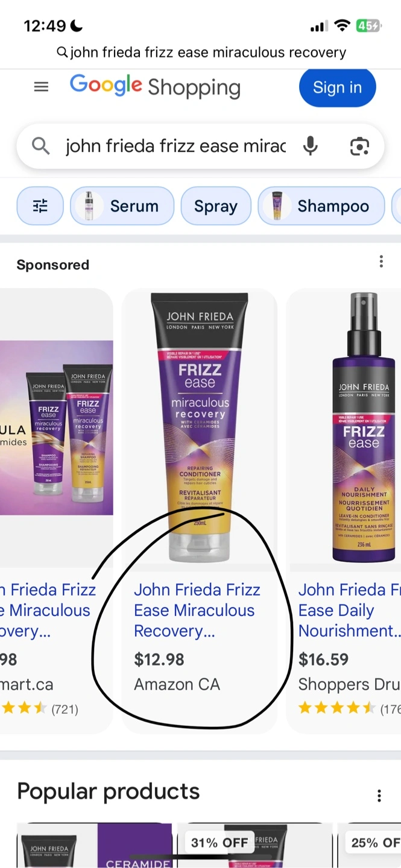
Task: Open Google Lens camera search icon
Action: [359, 146]
